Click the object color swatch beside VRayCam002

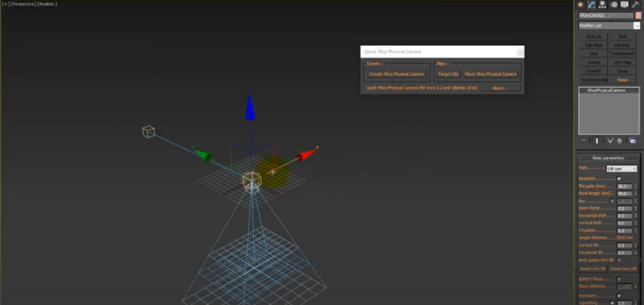click(638, 16)
